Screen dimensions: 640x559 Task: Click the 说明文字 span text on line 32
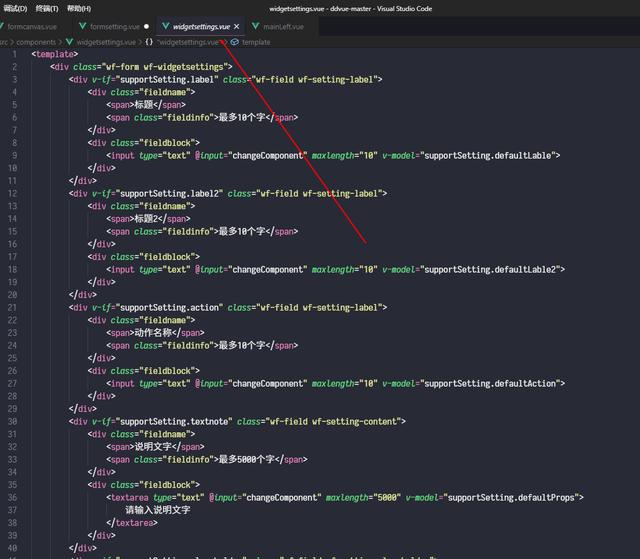[x=153, y=447]
